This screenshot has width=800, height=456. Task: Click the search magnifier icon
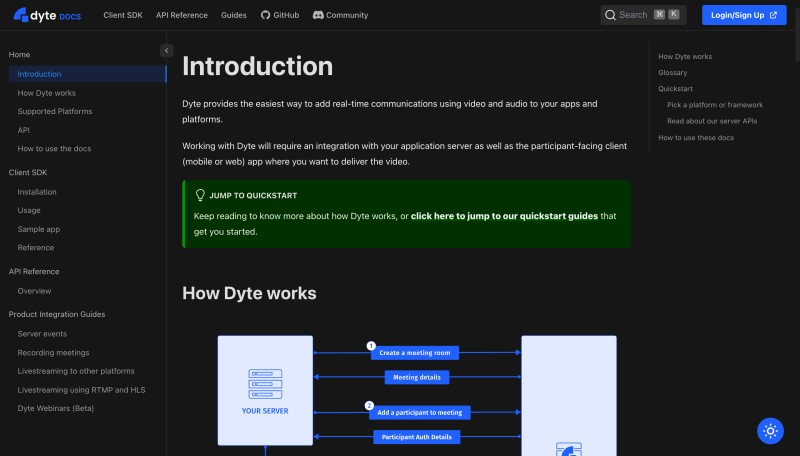pyautogui.click(x=610, y=15)
